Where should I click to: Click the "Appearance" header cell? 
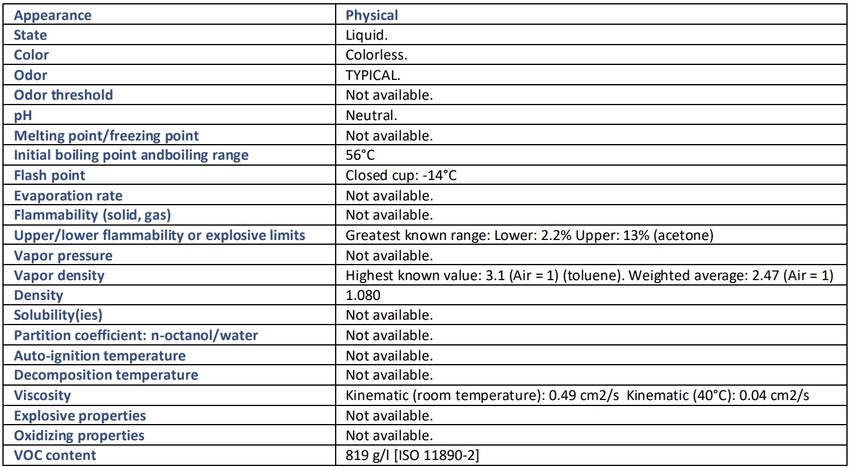(x=53, y=15)
